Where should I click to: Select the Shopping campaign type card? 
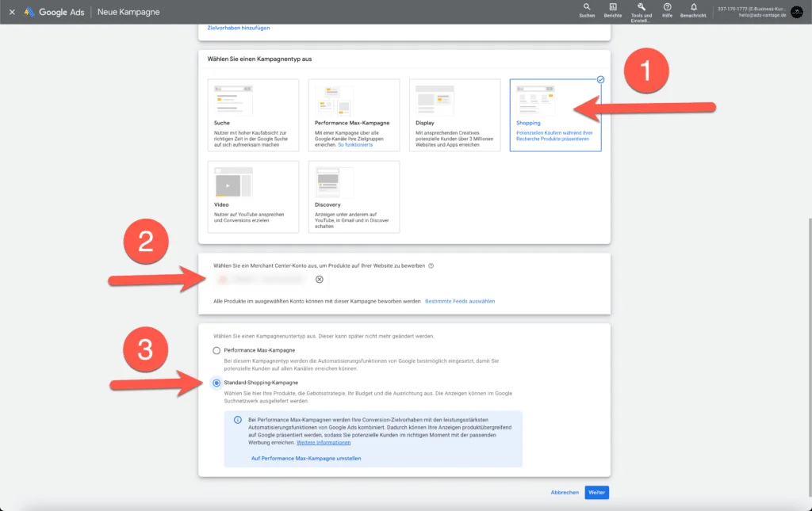click(555, 115)
